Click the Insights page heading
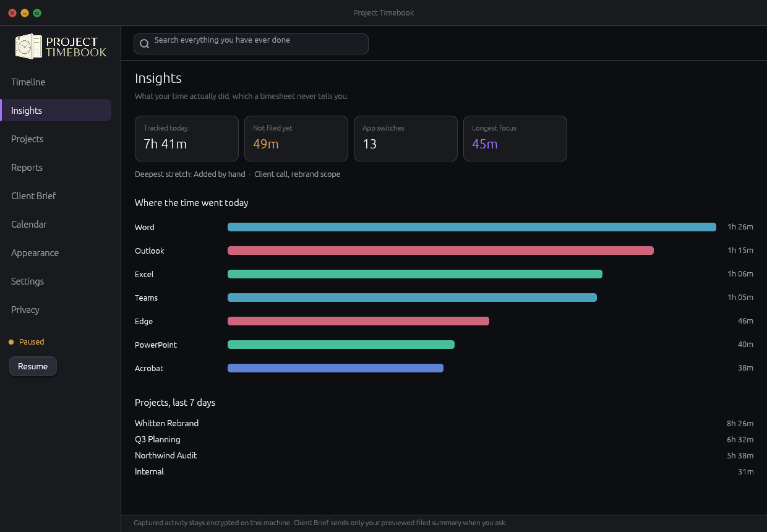Viewport: 767px width, 532px height. pyautogui.click(x=158, y=78)
